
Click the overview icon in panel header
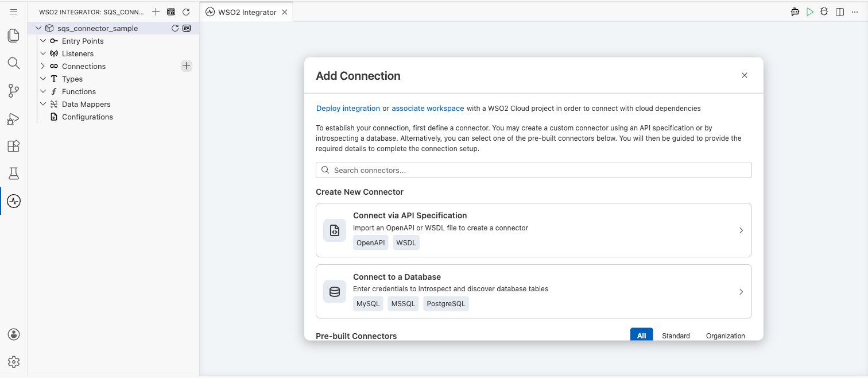pos(171,12)
